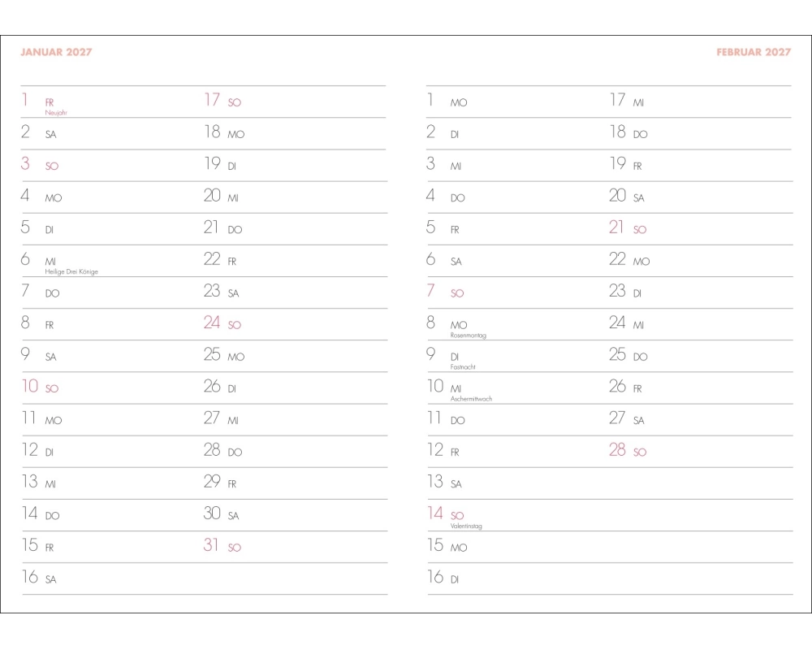This screenshot has width=812, height=650.
Task: Click the JANUAR 2027 month heading
Action: coord(56,52)
